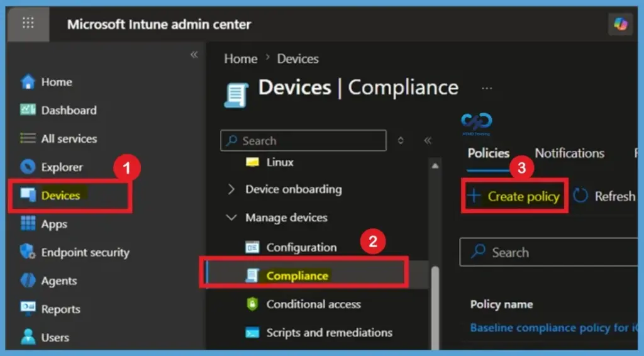Image resolution: width=644 pixels, height=356 pixels.
Task: Click the Refresh circular arrow icon
Action: pyautogui.click(x=580, y=196)
